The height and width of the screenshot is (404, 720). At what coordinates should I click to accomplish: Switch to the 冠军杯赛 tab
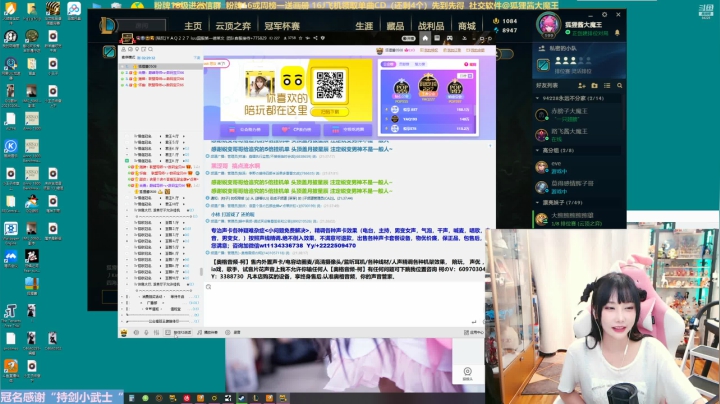click(x=282, y=26)
